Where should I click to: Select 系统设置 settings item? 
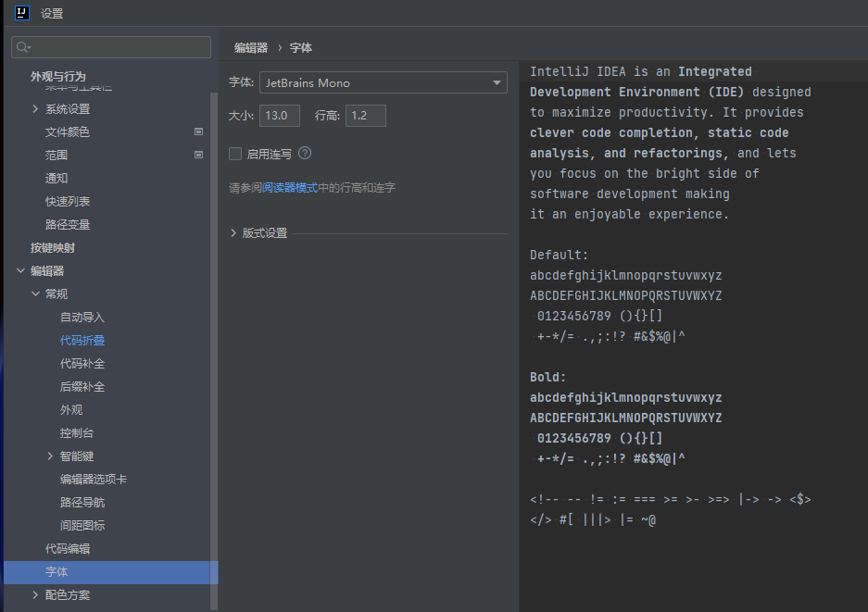(x=68, y=109)
